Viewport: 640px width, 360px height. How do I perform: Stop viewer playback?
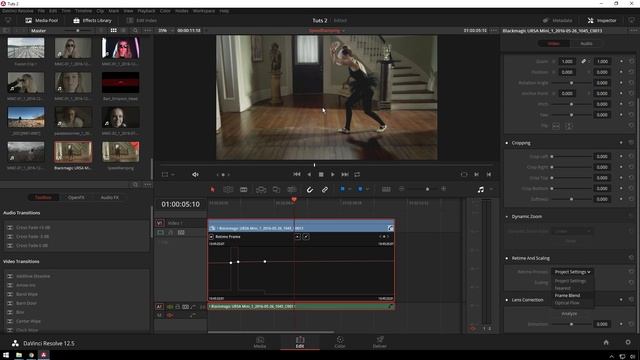[x=321, y=174]
